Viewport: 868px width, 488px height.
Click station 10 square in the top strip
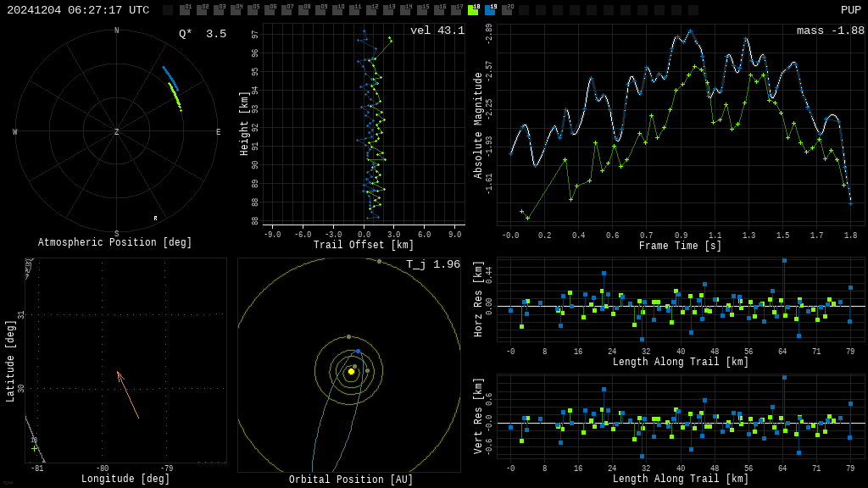click(337, 10)
